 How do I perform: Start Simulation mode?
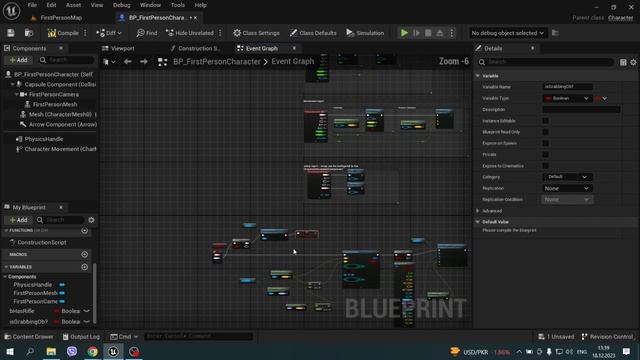365,33
